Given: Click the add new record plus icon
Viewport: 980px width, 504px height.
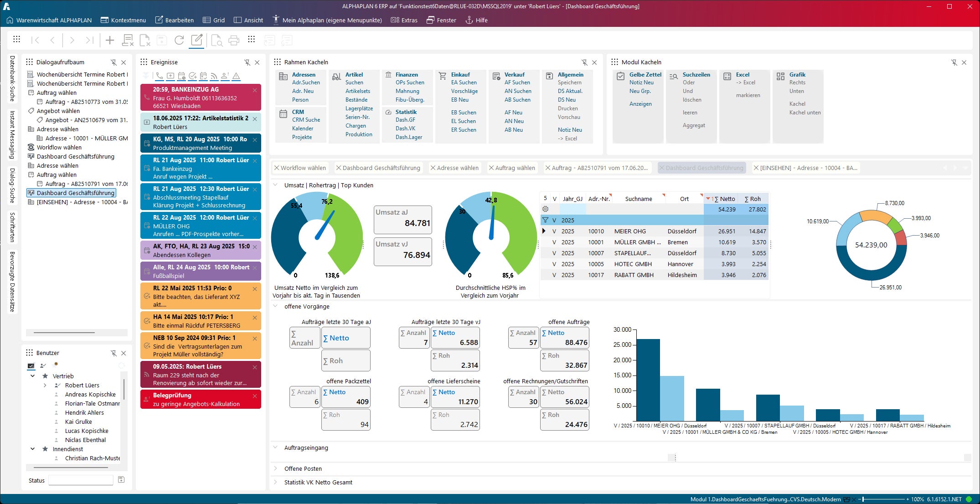Looking at the screenshot, I should (x=109, y=40).
